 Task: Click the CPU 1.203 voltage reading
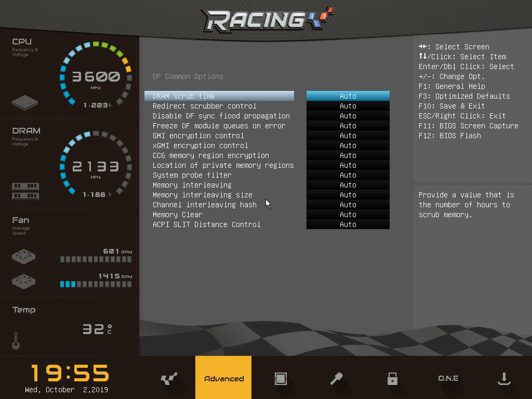97,105
